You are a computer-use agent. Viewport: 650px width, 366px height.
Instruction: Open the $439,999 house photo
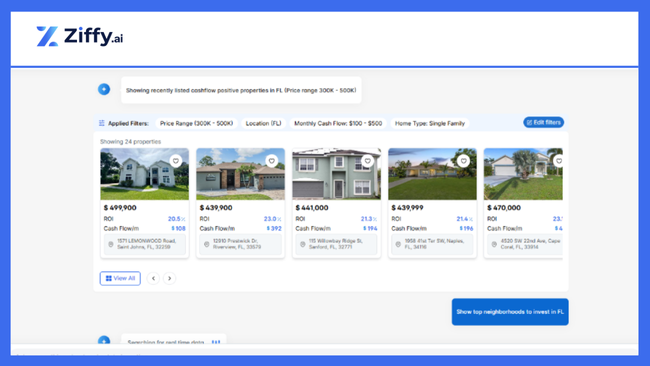point(432,174)
